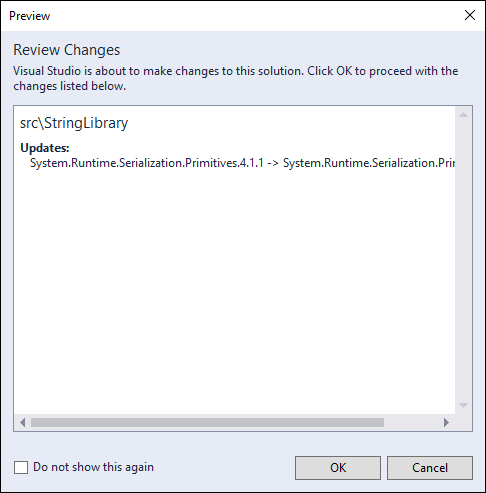Click the 'Do not show this again' label text
The width and height of the screenshot is (486, 493).
pyautogui.click(x=94, y=467)
